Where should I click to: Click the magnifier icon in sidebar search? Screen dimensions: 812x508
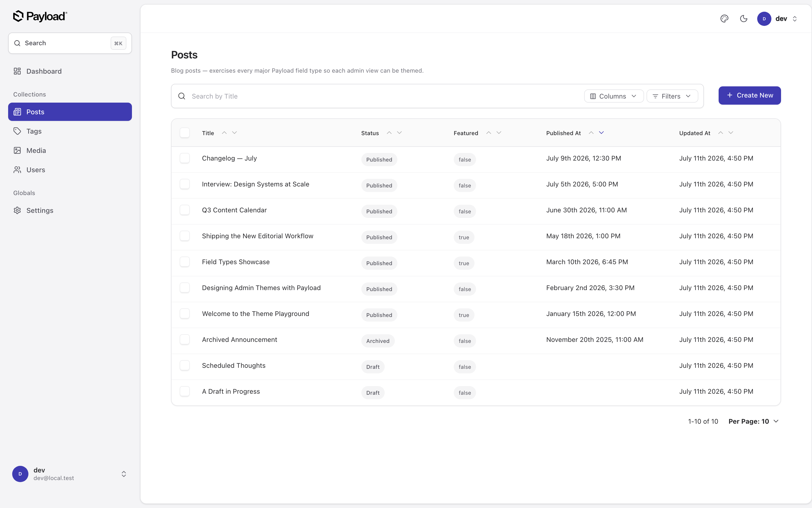17,43
